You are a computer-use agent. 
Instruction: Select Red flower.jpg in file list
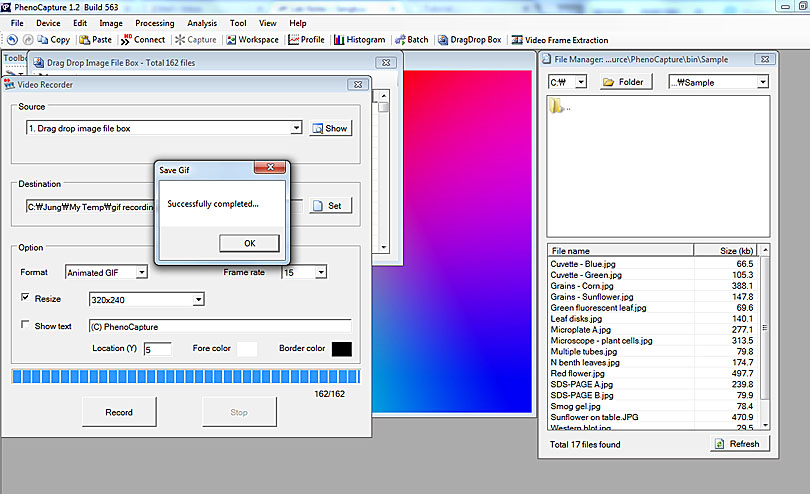click(578, 373)
